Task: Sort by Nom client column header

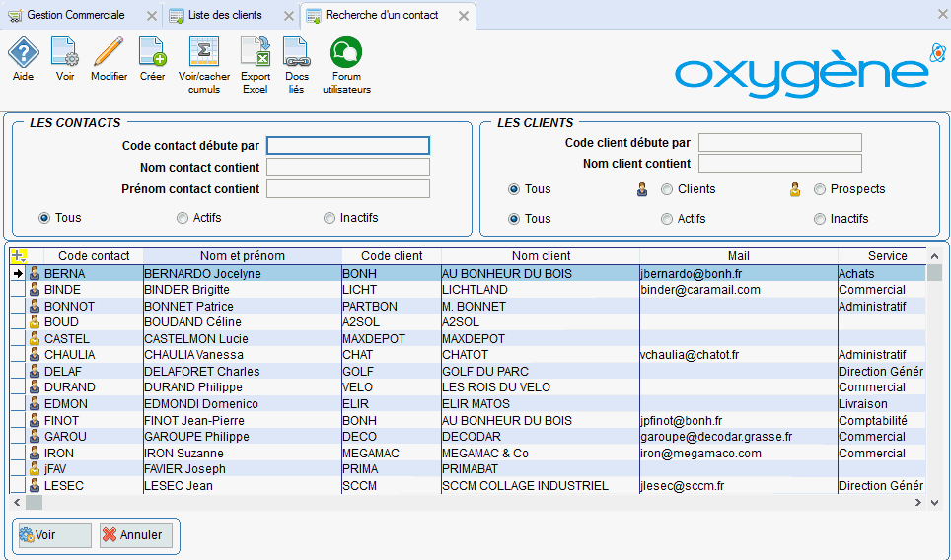Action: (541, 256)
